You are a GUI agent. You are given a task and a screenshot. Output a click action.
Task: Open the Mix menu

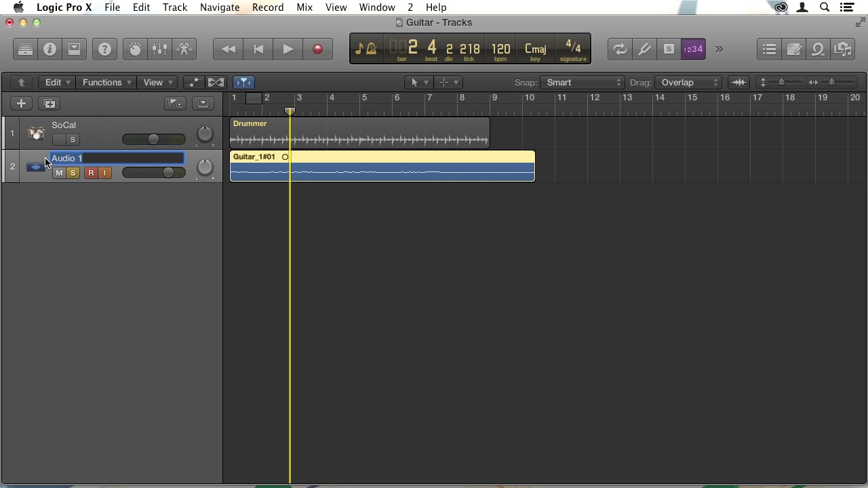304,7
